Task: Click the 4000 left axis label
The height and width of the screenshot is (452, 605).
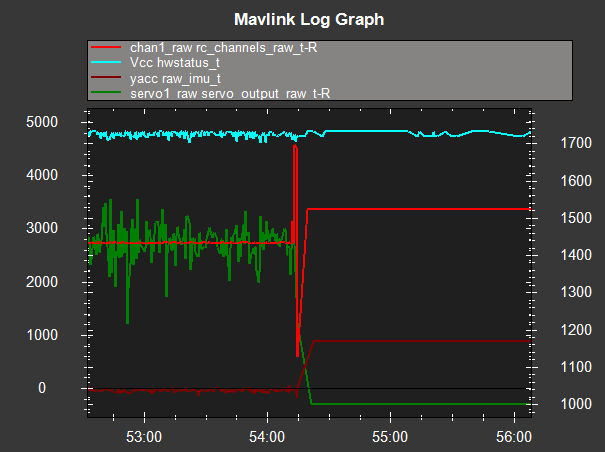Action: (x=42, y=175)
